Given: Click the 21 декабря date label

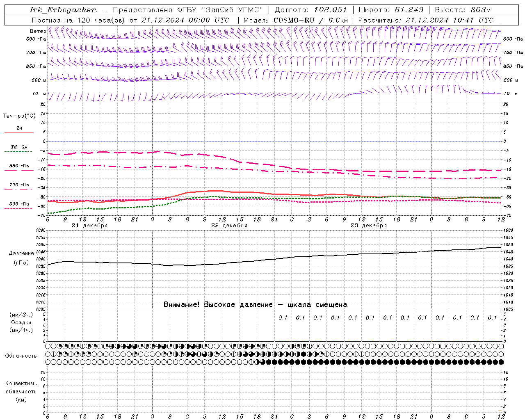Looking at the screenshot, I should point(90,226).
